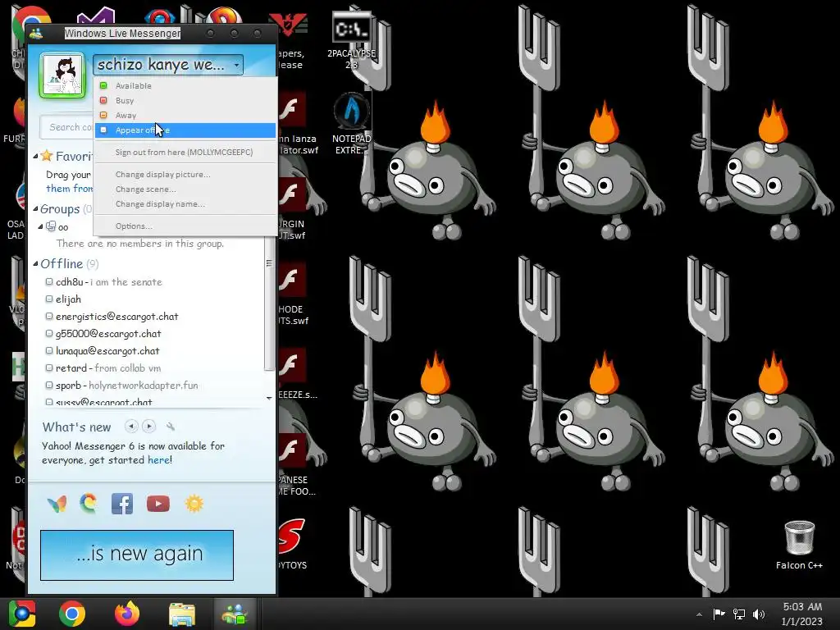Screen dimensions: 840x630
Task: Collapse the Offline contacts section
Action: click(x=35, y=263)
